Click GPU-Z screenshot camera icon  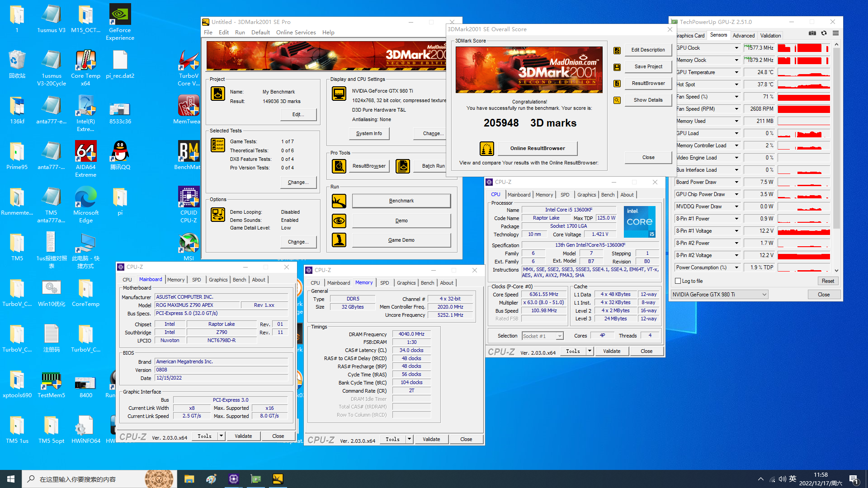coord(812,33)
